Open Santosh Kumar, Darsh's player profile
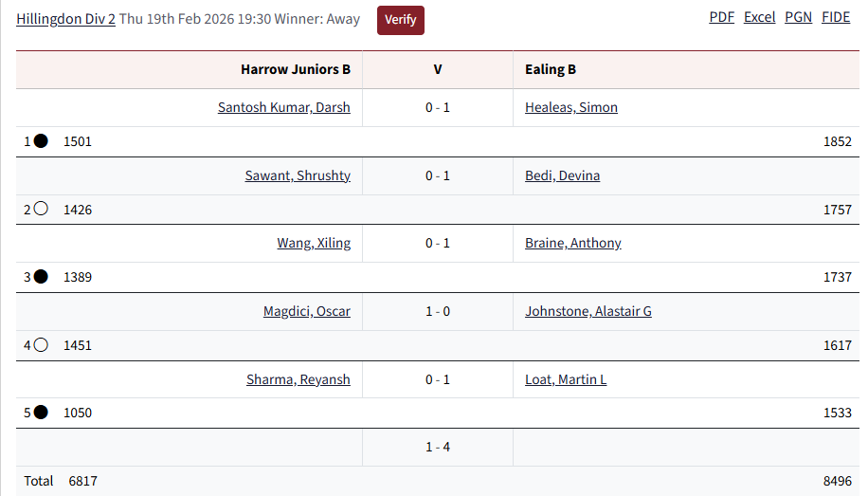This screenshot has height=496, width=868. (x=283, y=107)
